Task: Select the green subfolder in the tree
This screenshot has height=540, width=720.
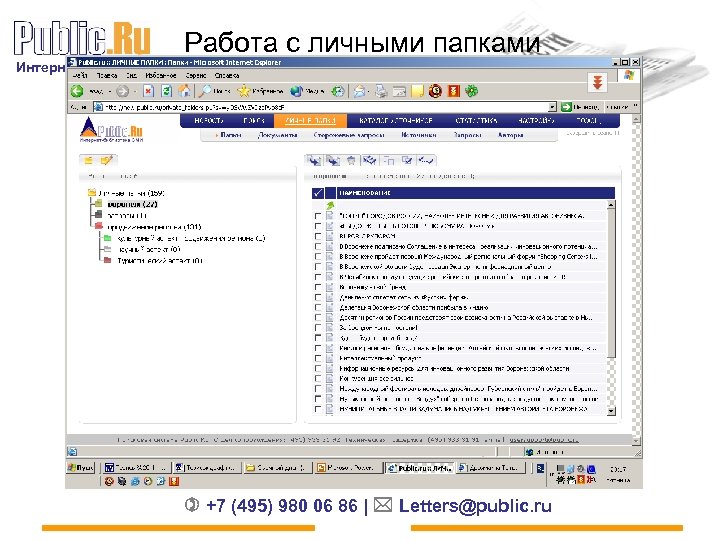Action: coord(186,238)
